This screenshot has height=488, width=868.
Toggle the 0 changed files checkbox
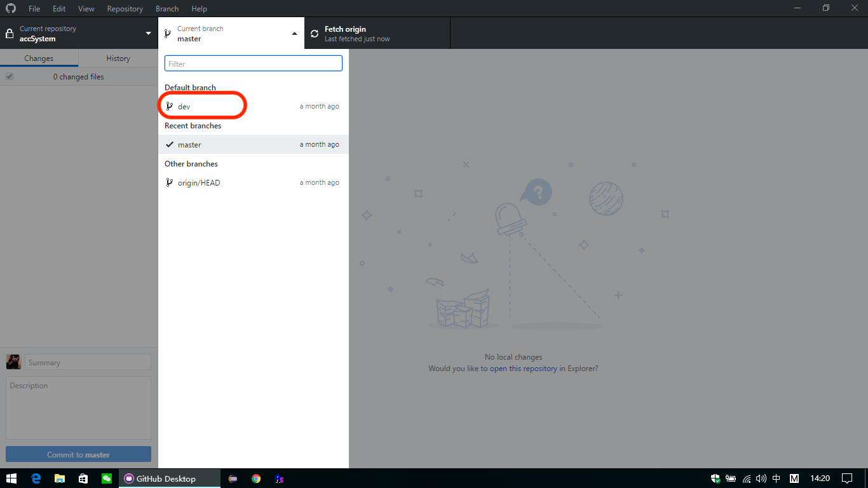pos(10,76)
